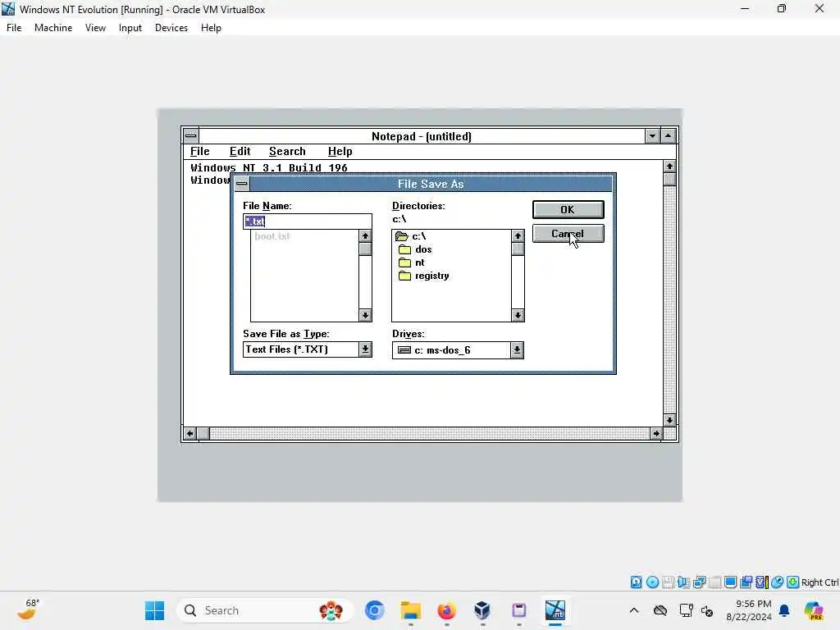Click the virtualization V indicator in status bar
The image size is (840, 630).
[762, 582]
